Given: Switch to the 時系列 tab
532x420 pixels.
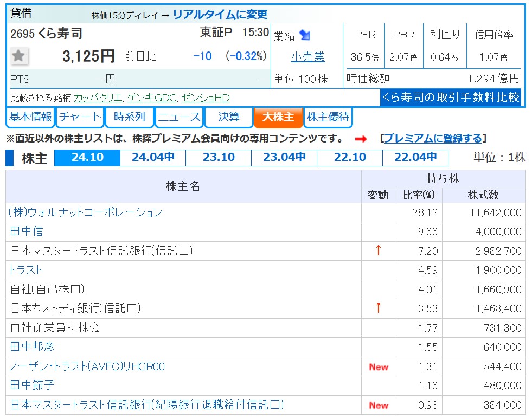Looking at the screenshot, I should [130, 117].
